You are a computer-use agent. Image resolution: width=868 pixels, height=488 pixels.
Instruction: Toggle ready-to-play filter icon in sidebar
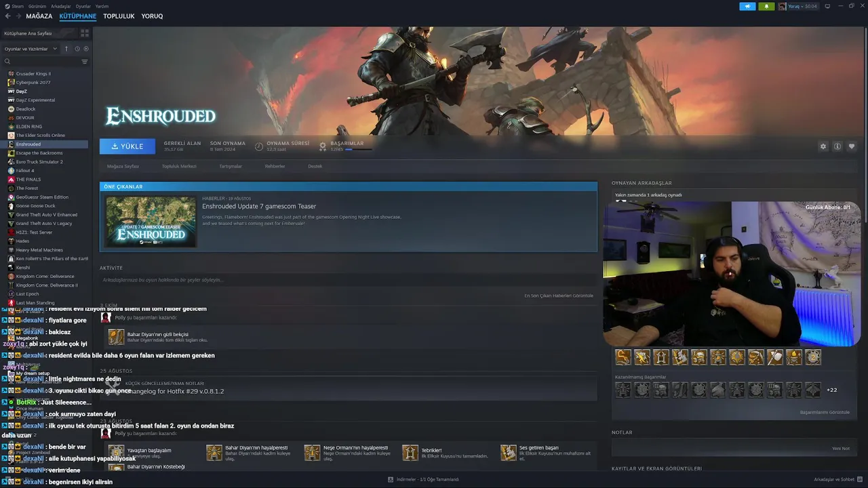85,49
